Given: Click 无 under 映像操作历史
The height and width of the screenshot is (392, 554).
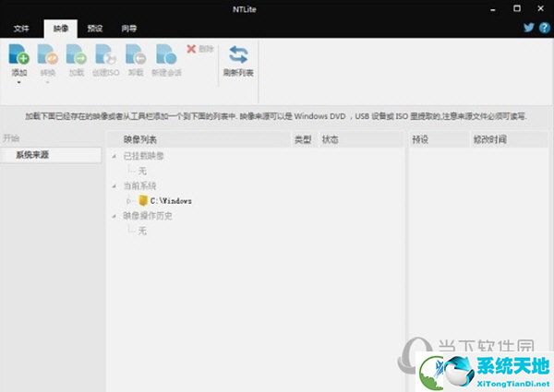Looking at the screenshot, I should (x=142, y=232).
